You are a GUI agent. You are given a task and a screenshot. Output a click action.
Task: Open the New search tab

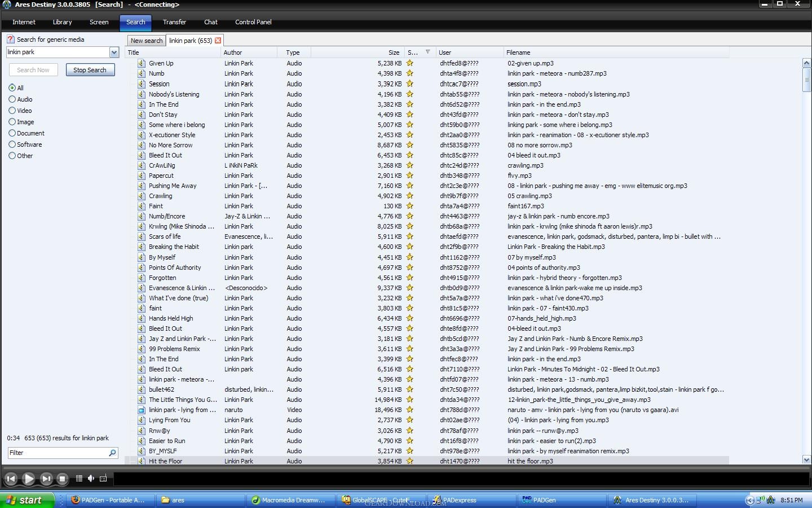click(x=146, y=41)
